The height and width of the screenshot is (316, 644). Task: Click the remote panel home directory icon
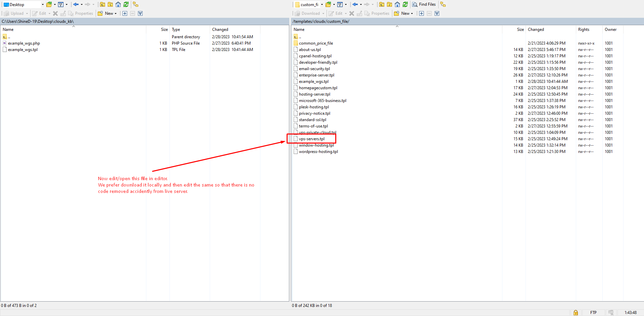tap(397, 4)
